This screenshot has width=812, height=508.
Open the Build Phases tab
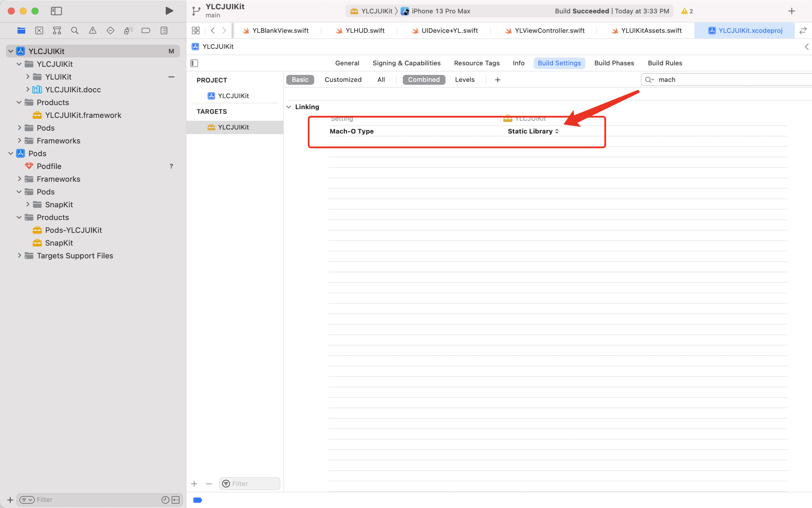click(x=614, y=63)
